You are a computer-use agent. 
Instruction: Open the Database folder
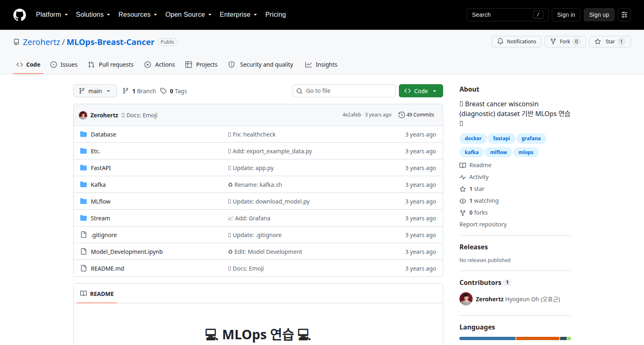pyautogui.click(x=104, y=134)
